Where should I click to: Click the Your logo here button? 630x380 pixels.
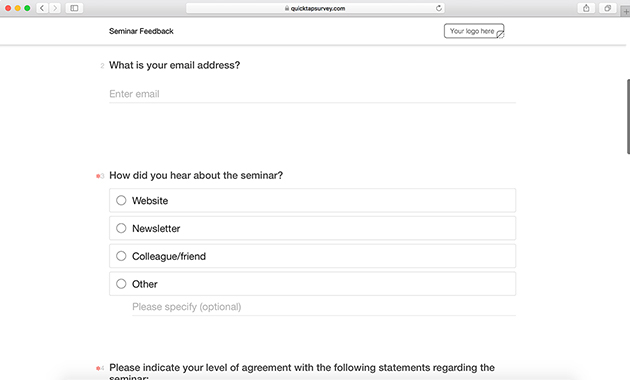[474, 31]
